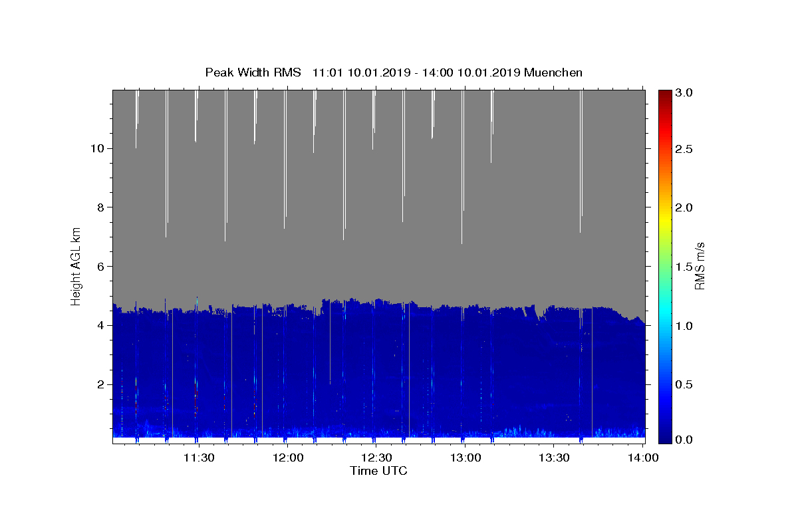Click the 12:00 time tick label

tap(287, 458)
